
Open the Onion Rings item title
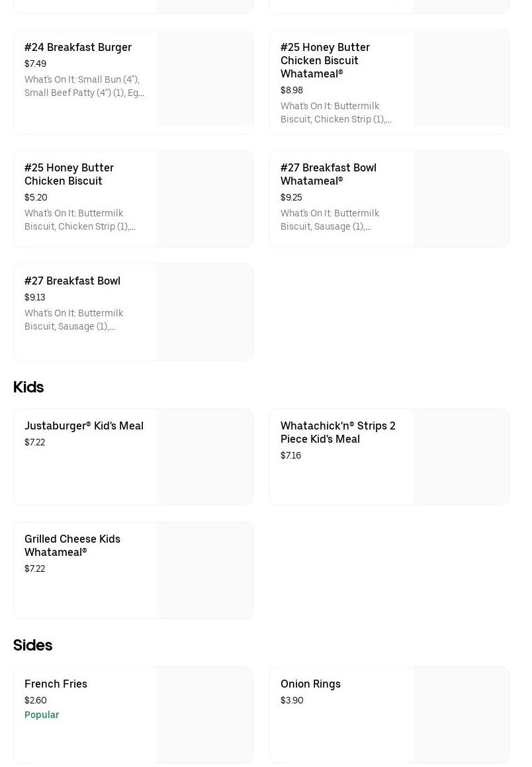tap(310, 684)
